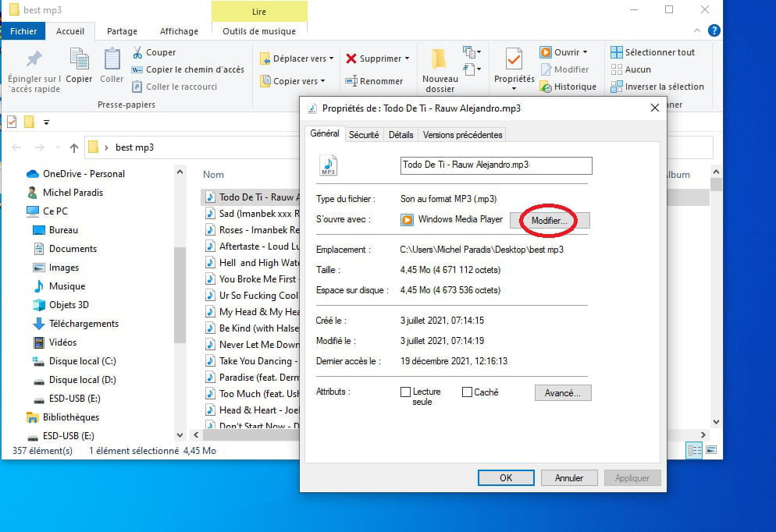Click the Avancé... button
This screenshot has height=532, width=776.
pos(563,393)
